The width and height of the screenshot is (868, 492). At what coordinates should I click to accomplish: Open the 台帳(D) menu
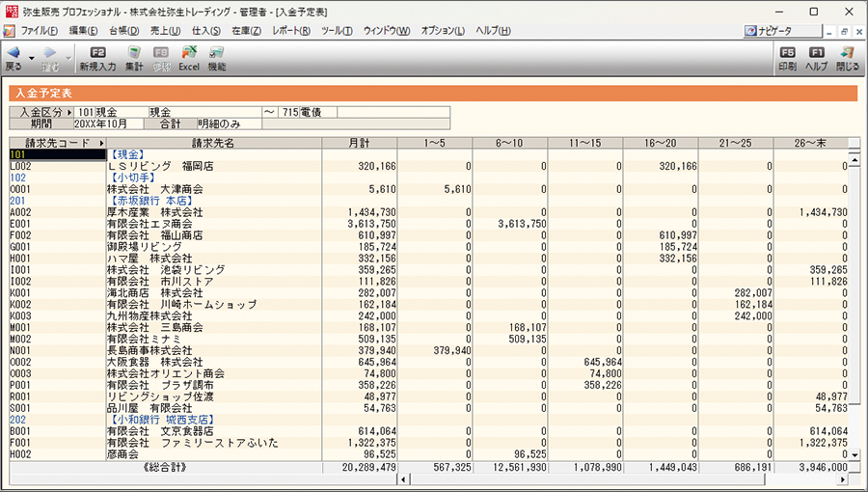tap(124, 31)
